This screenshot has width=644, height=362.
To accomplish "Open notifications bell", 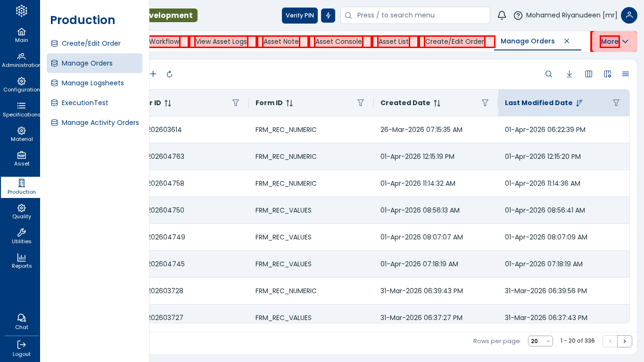I will (502, 16).
